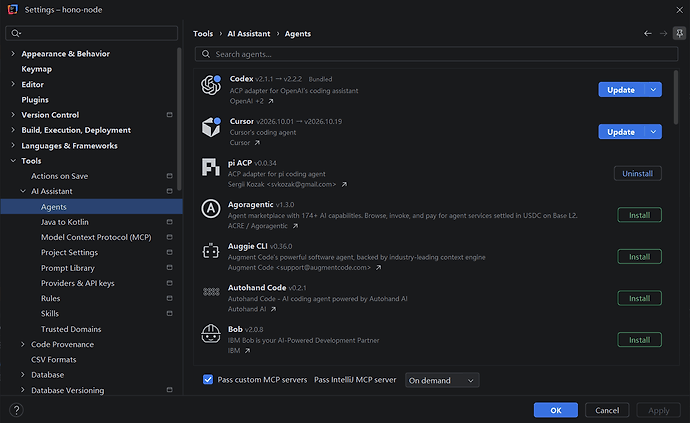Expand Appearance & Behavior settings
Screen dimensions: 690x423
[13, 54]
